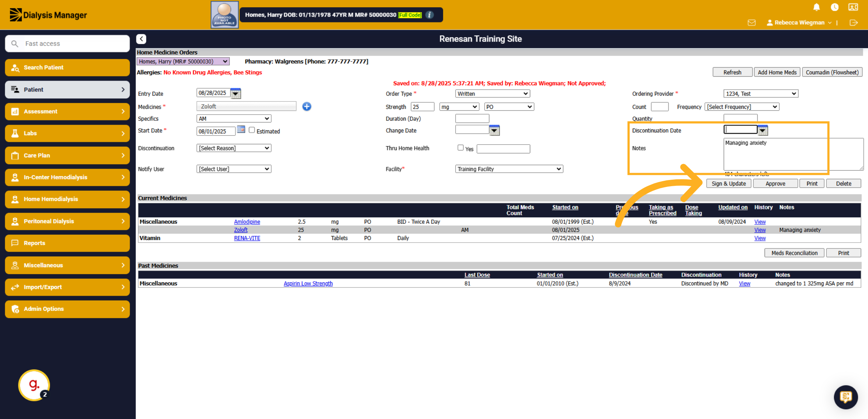Open the Facility dropdown
The height and width of the screenshot is (419, 868).
[509, 169]
